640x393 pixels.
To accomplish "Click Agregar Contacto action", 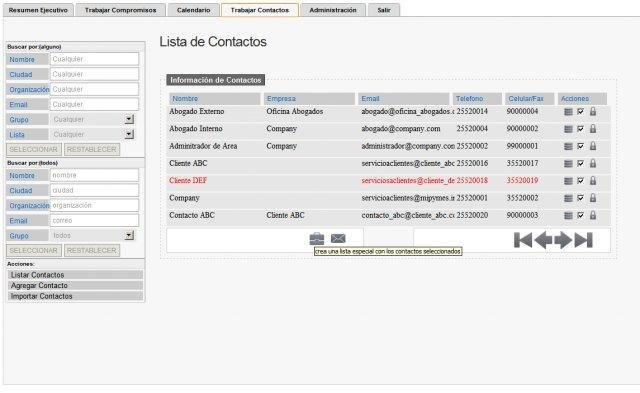I will [x=76, y=286].
